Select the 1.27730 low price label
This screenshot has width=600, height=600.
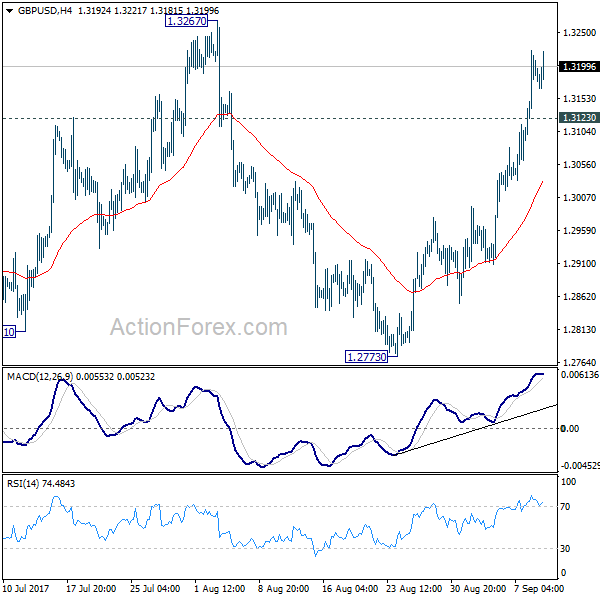pyautogui.click(x=366, y=357)
